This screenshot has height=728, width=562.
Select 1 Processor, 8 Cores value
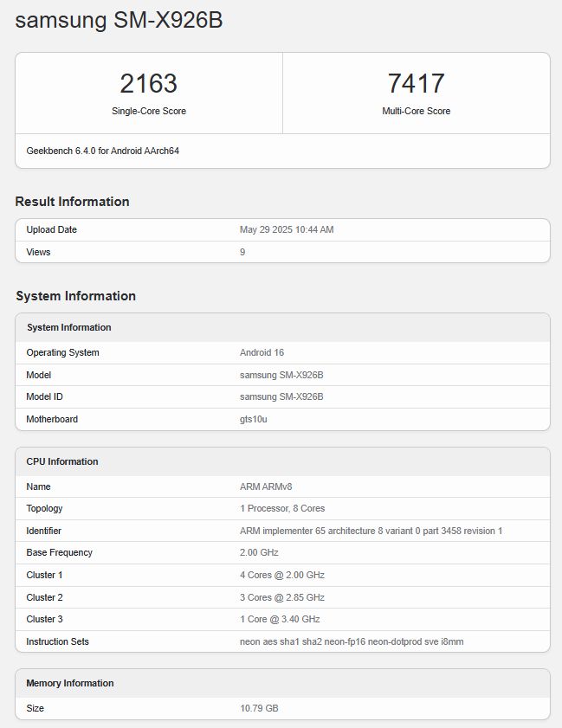point(282,508)
